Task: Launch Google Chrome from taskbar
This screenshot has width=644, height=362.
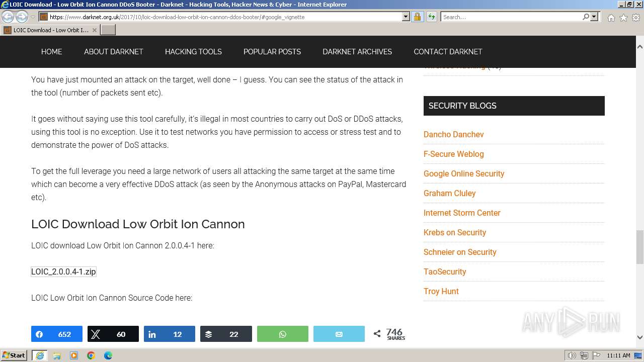Action: (91, 355)
